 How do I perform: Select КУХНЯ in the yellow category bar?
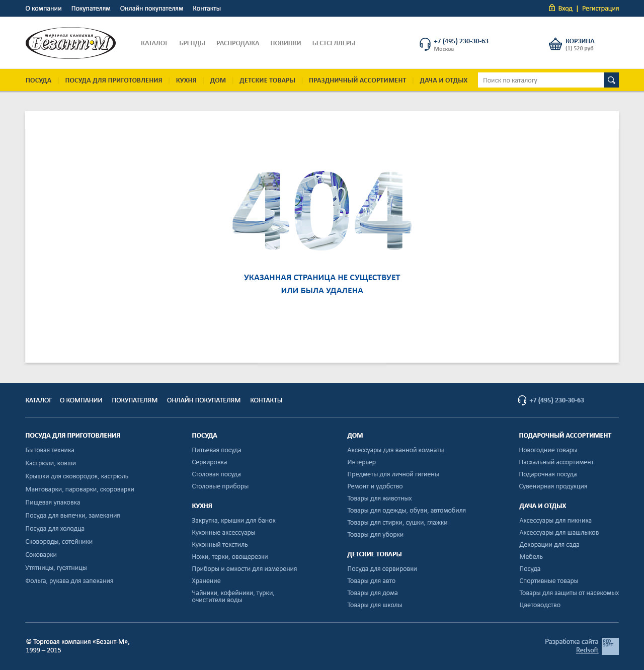[186, 80]
